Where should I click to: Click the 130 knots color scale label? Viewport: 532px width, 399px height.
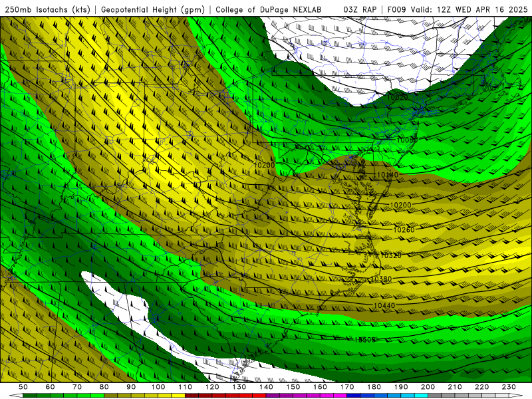[239, 387]
